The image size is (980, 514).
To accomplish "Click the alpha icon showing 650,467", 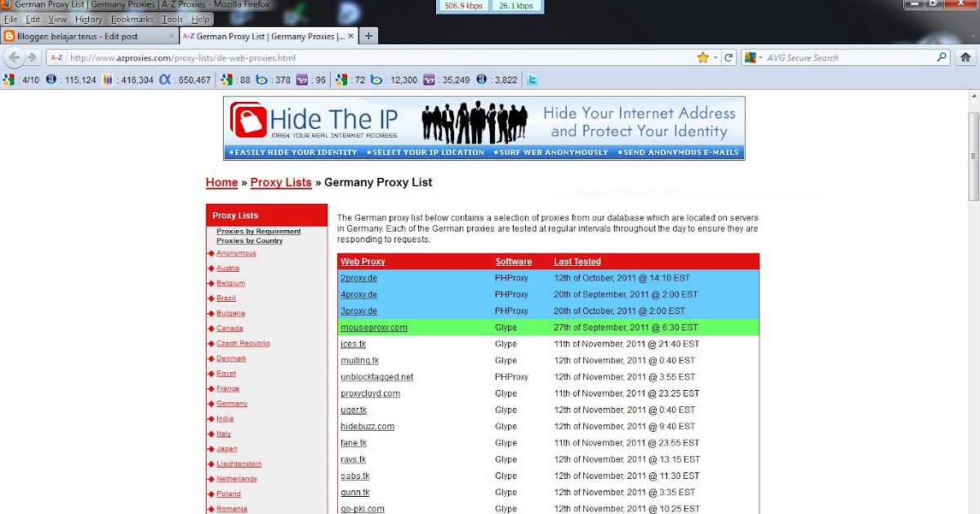I will (164, 80).
